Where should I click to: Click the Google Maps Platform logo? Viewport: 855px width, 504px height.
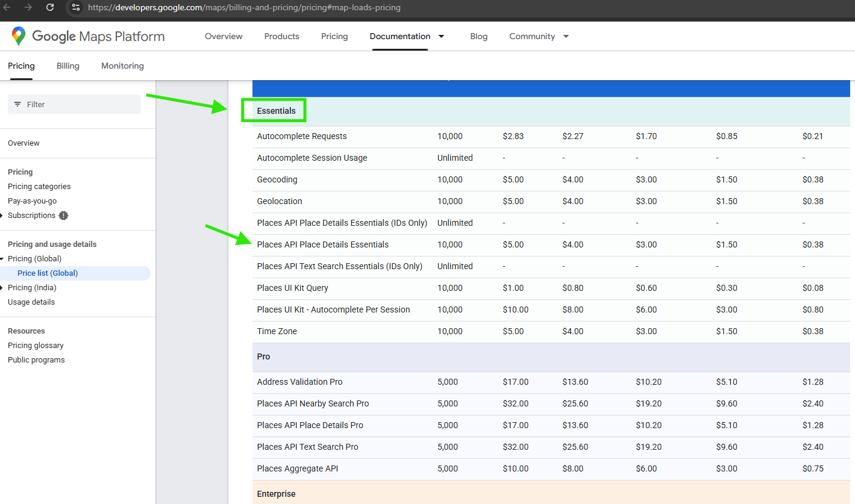(x=88, y=36)
